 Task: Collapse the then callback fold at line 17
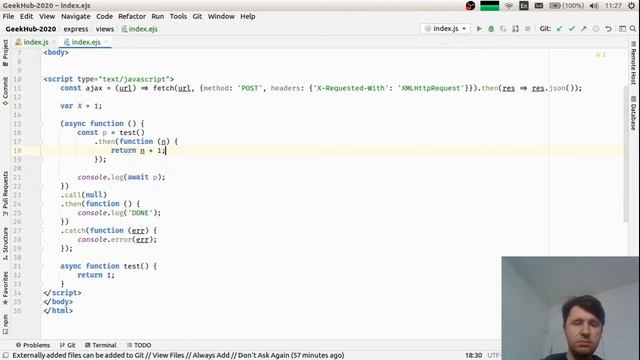pos(41,142)
